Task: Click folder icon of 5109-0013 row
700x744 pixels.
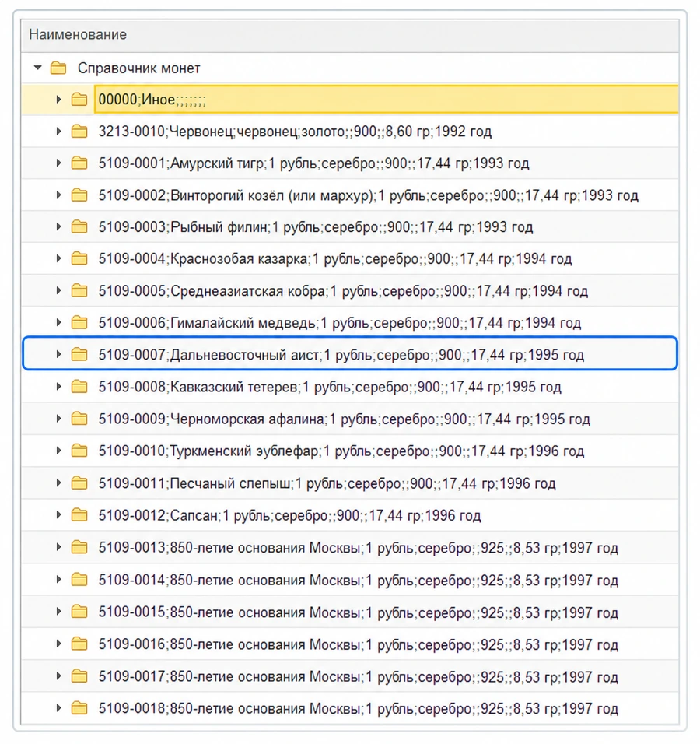Action: tap(79, 548)
